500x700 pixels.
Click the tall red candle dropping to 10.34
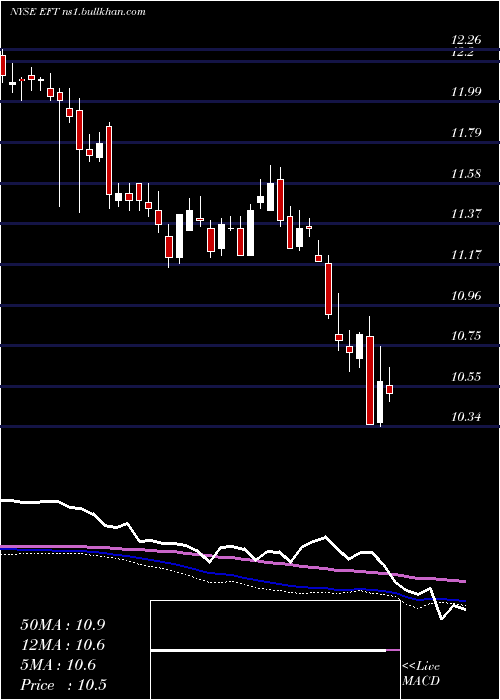(x=370, y=380)
